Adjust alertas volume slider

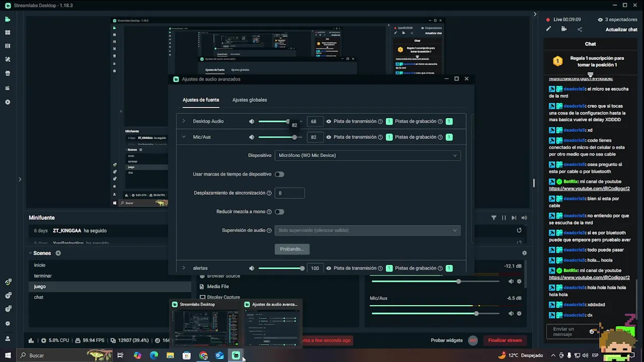coord(280,268)
